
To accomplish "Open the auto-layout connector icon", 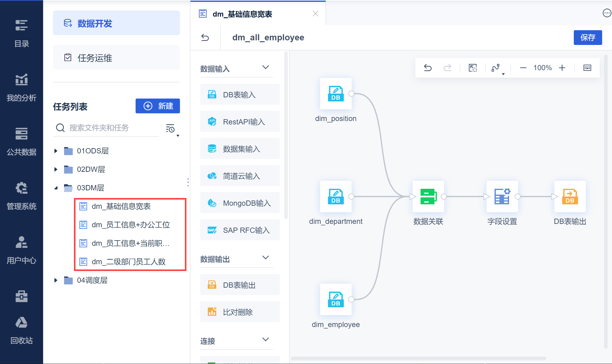I will pos(496,68).
